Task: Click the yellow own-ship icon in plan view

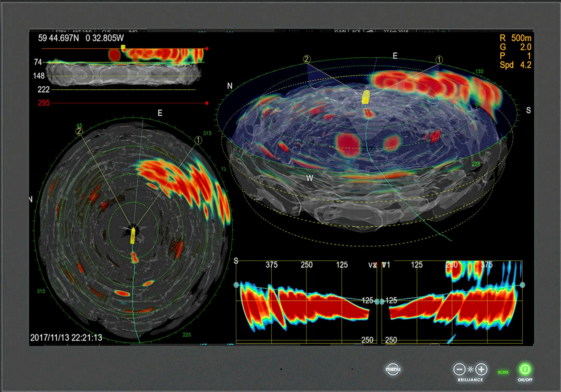Action: (x=133, y=236)
